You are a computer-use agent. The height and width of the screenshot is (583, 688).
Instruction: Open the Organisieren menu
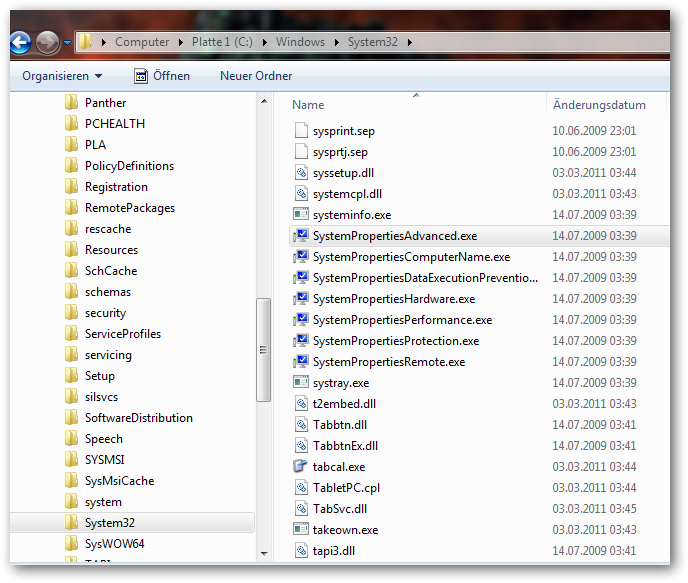click(x=62, y=76)
